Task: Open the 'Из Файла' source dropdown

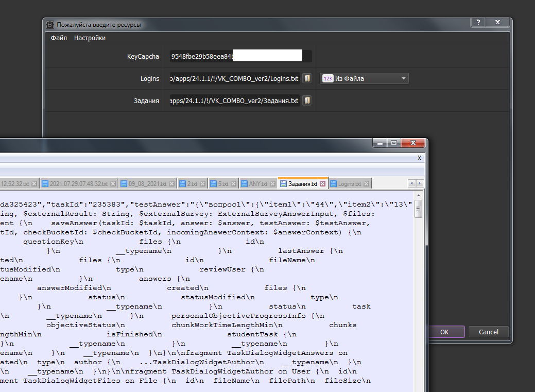Action: click(364, 78)
